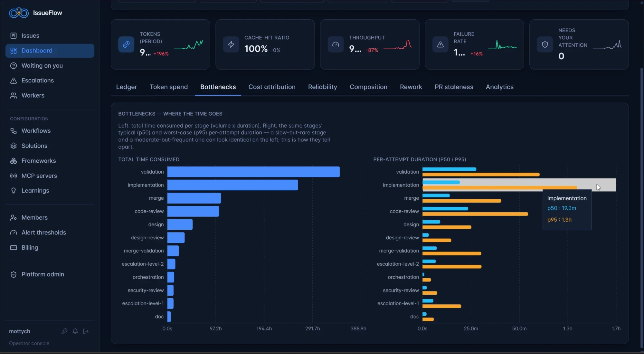Click the validation total time bar
The height and width of the screenshot is (354, 644).
point(253,172)
